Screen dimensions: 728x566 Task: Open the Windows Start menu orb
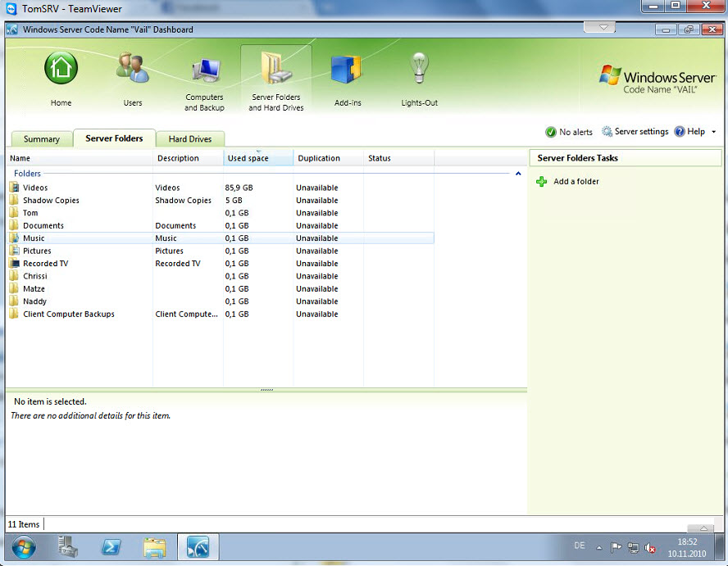coord(24,547)
